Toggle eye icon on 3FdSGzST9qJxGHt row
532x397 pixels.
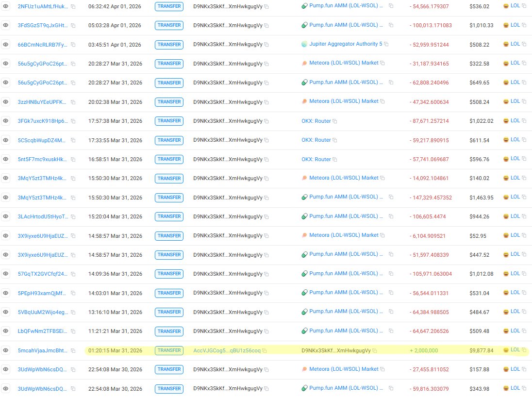click(6, 25)
